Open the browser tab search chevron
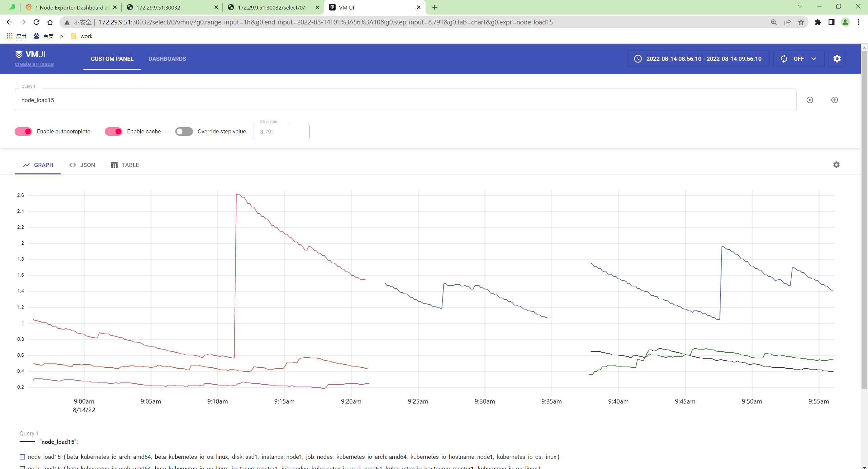The height and width of the screenshot is (469, 868). click(x=800, y=7)
